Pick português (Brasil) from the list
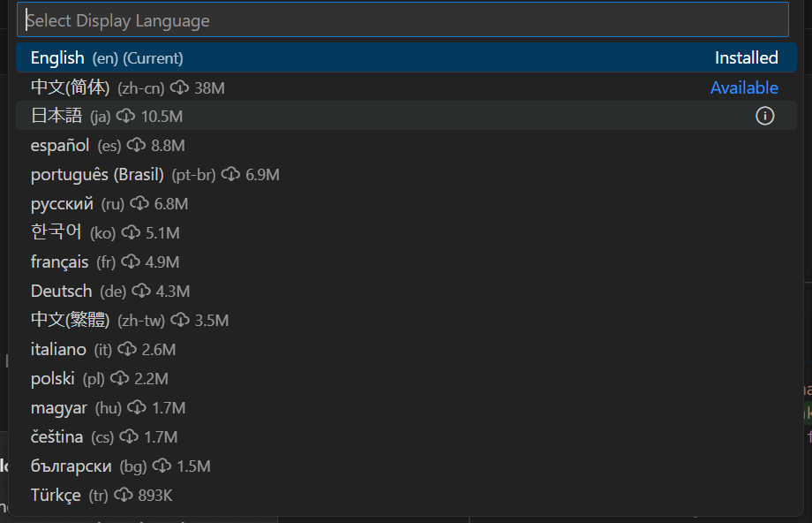812x523 pixels. pos(97,174)
